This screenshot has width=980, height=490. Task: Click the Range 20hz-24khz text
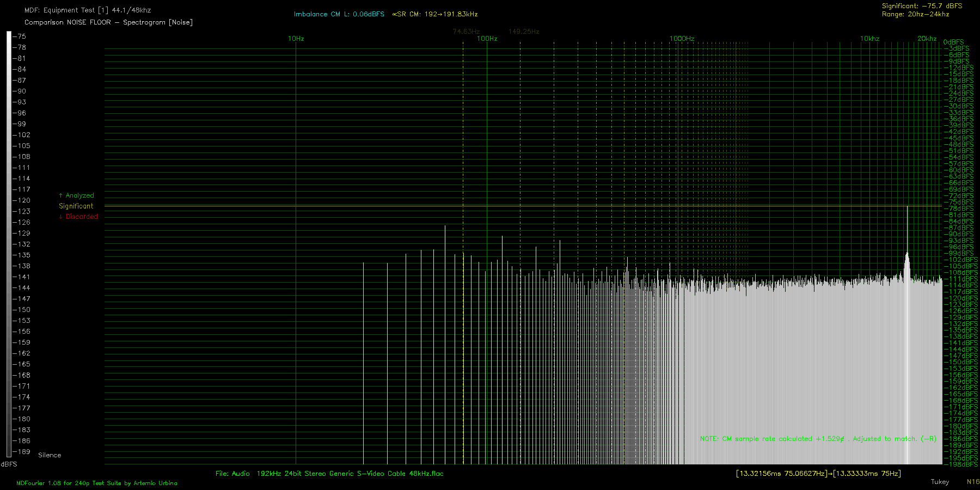point(915,14)
